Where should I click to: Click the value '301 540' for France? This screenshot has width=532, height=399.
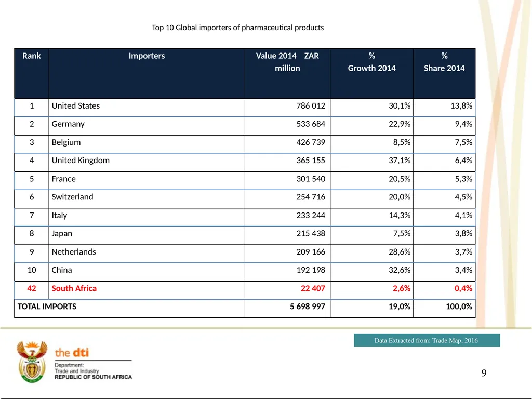pos(311,179)
